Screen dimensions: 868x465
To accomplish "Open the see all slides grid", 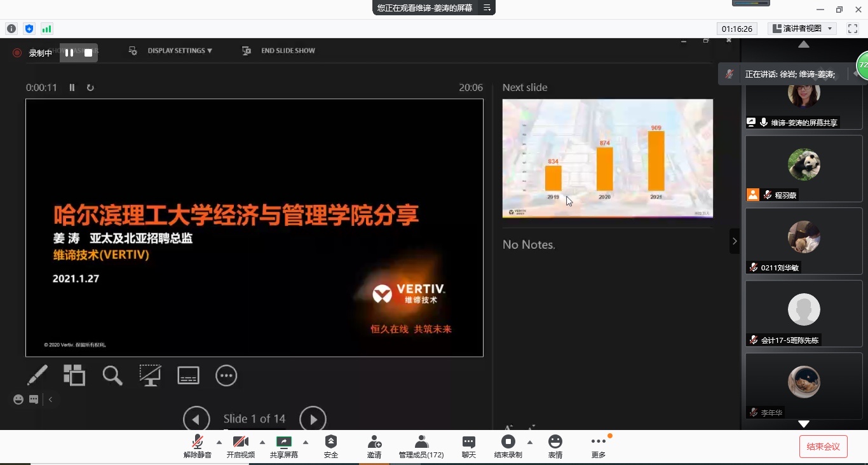I will tap(74, 375).
